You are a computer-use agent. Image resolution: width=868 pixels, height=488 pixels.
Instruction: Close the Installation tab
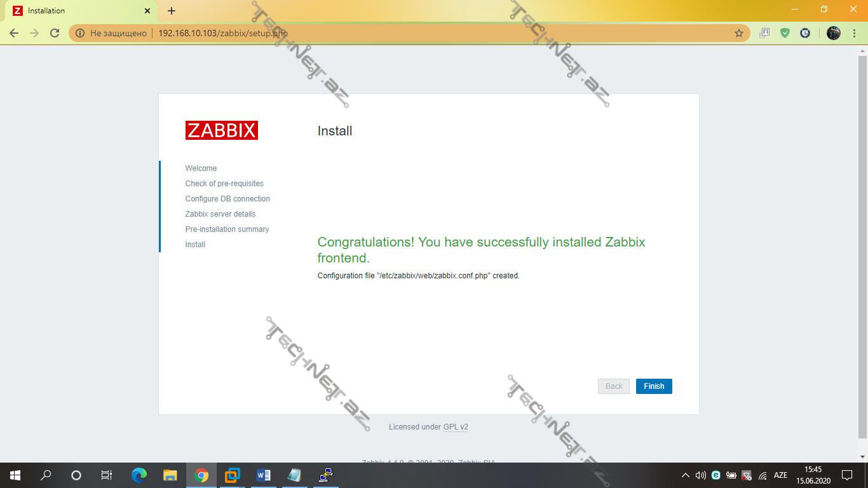pyautogui.click(x=147, y=11)
